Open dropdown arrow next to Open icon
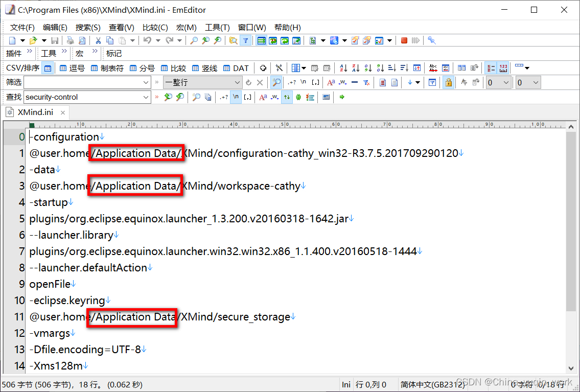 click(43, 40)
